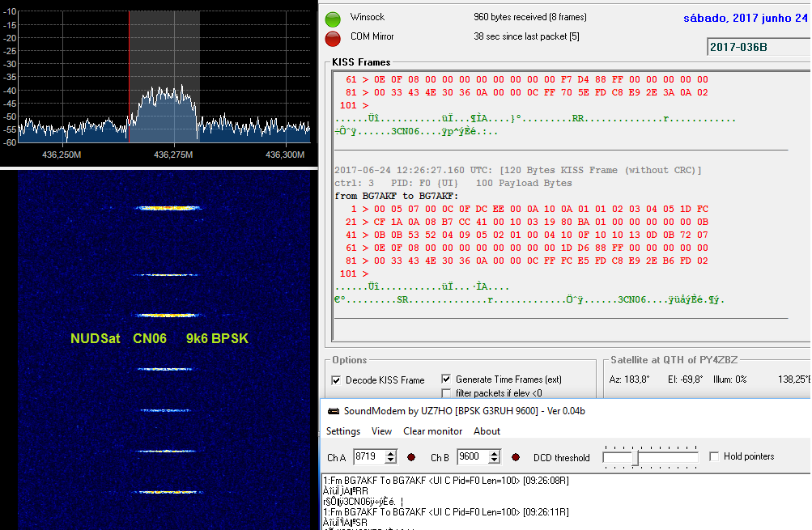Decrease Ch A frequency with down arrow
The height and width of the screenshot is (530, 812).
(391, 461)
